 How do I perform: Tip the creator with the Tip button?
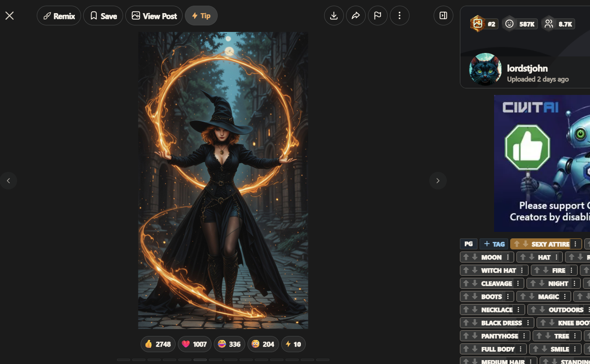pos(201,16)
